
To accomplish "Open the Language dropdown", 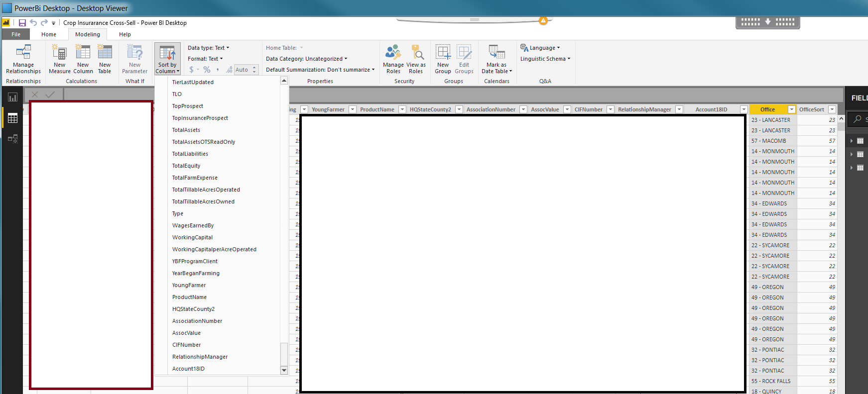I will click(540, 48).
